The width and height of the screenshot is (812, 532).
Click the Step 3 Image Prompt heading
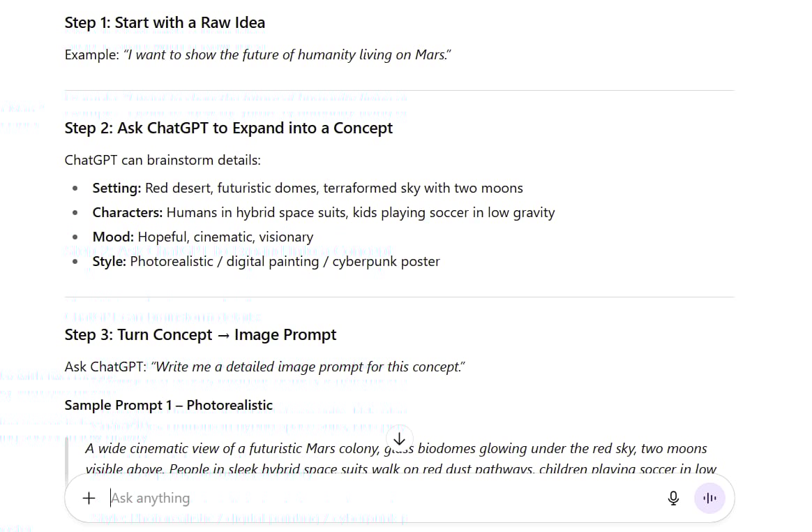tap(200, 334)
